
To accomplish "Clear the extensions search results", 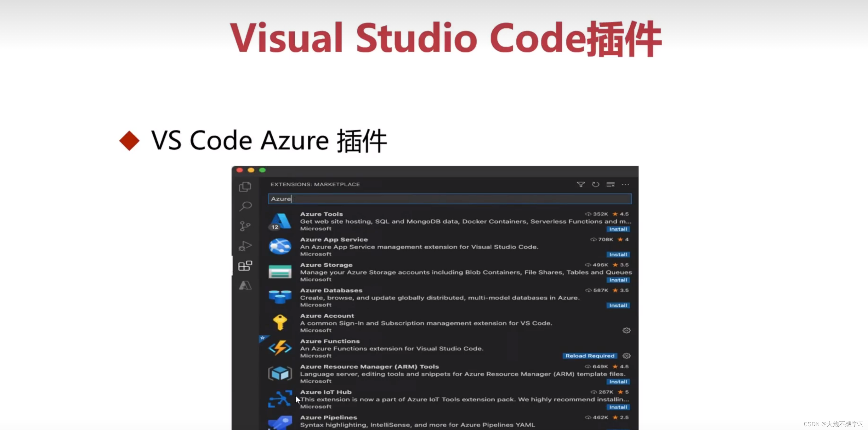I will tap(610, 185).
